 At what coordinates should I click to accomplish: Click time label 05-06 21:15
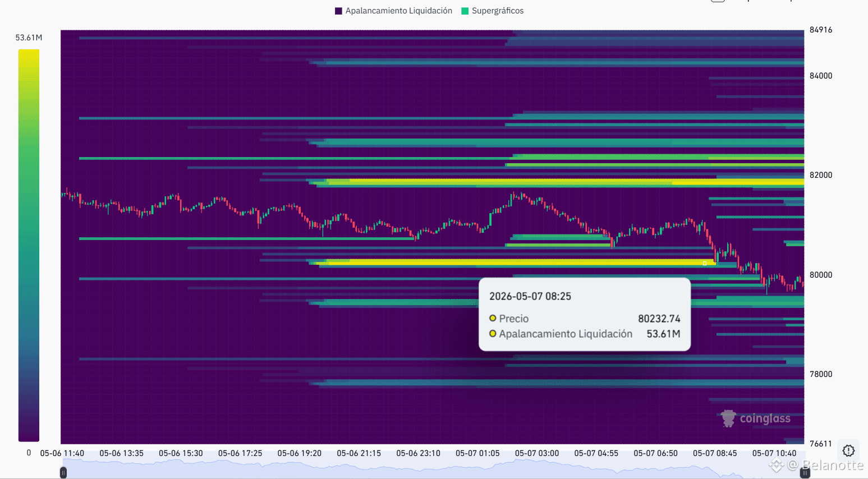point(359,453)
